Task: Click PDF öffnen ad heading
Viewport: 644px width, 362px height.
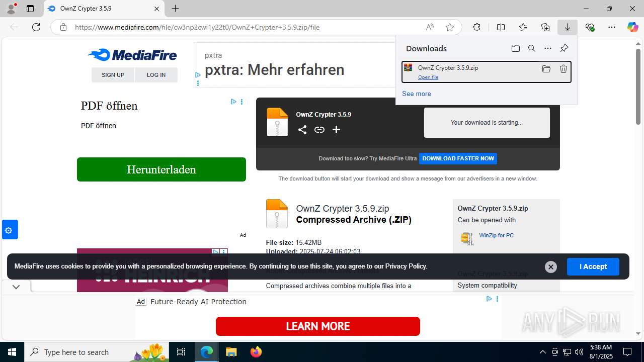Action: coord(109,106)
